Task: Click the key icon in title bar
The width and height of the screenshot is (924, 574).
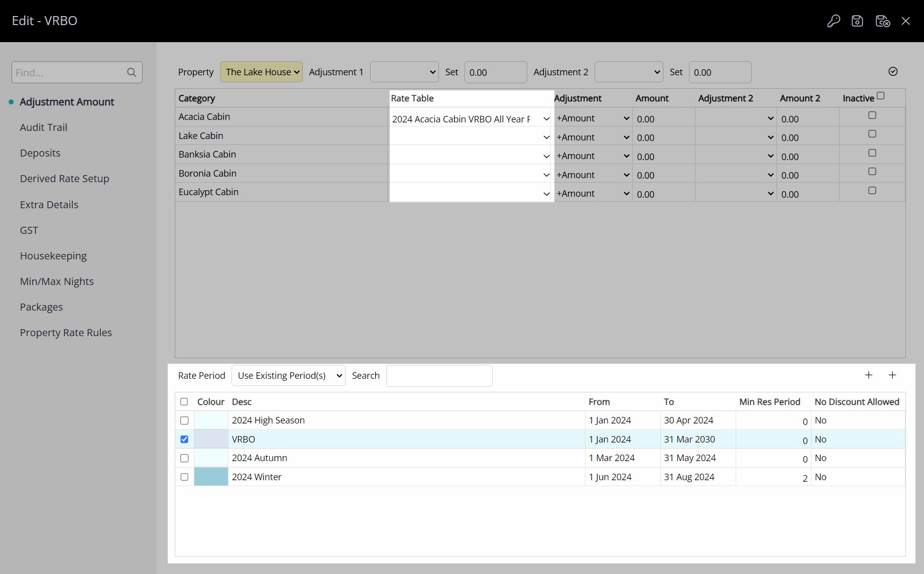Action: [834, 21]
